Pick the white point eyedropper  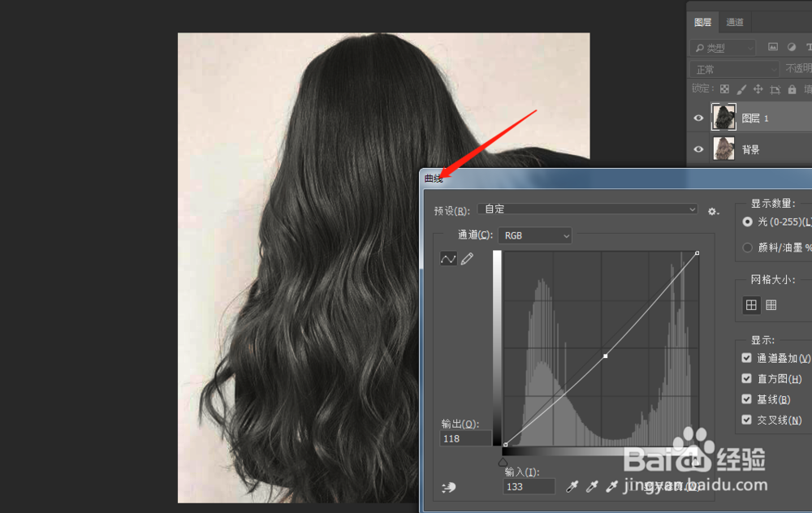point(612,486)
